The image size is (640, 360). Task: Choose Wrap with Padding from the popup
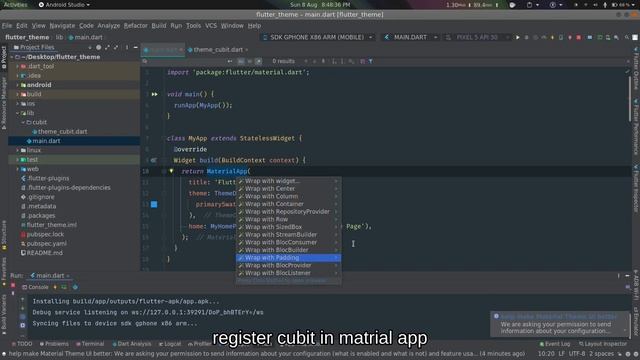[288, 258]
